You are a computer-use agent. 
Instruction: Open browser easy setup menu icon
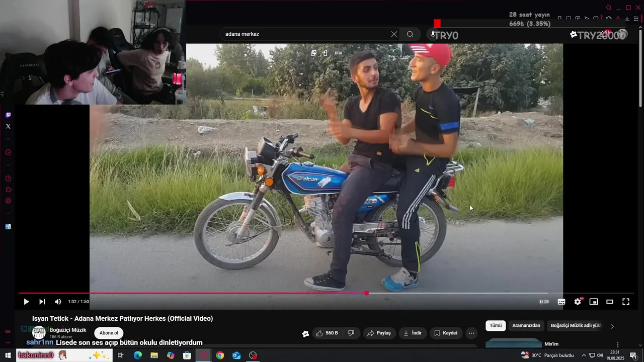(x=636, y=19)
